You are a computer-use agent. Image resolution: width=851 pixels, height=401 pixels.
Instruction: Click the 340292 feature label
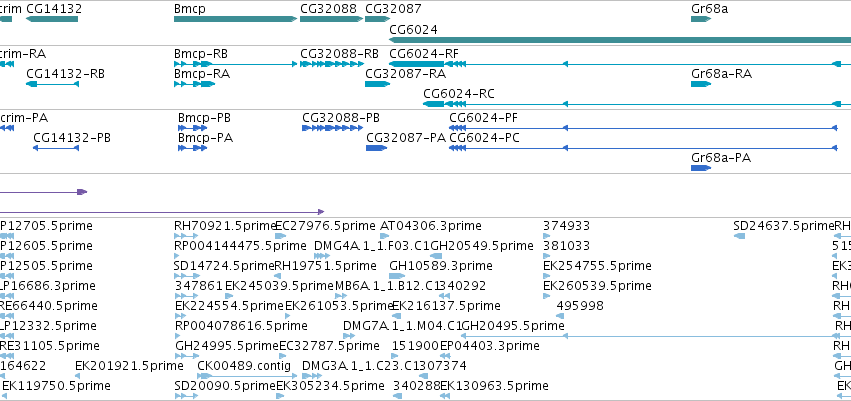click(x=462, y=285)
